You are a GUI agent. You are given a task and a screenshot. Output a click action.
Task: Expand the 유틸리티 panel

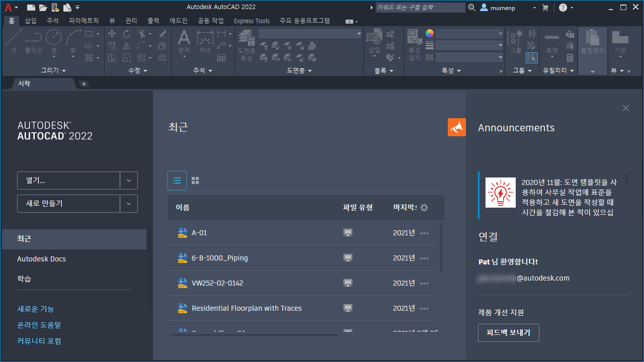(x=558, y=70)
